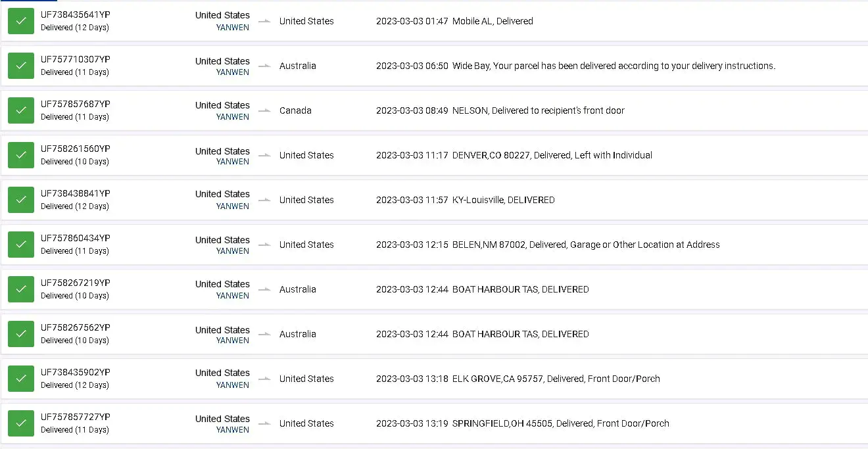Click green delivered icon for UF757860434YP
The width and height of the screenshot is (868, 449).
(x=21, y=245)
